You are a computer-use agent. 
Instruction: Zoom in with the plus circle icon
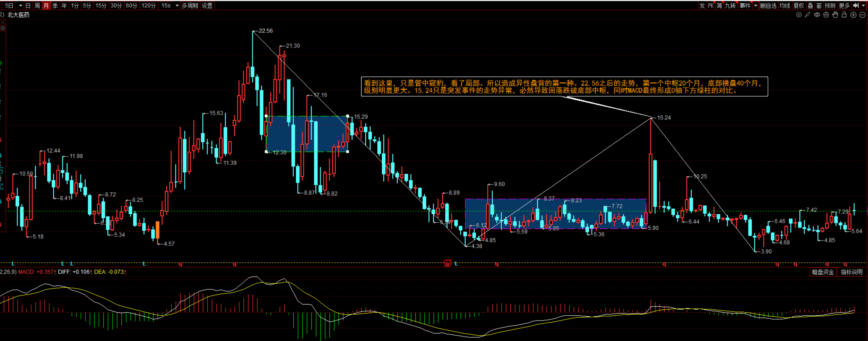point(853,15)
